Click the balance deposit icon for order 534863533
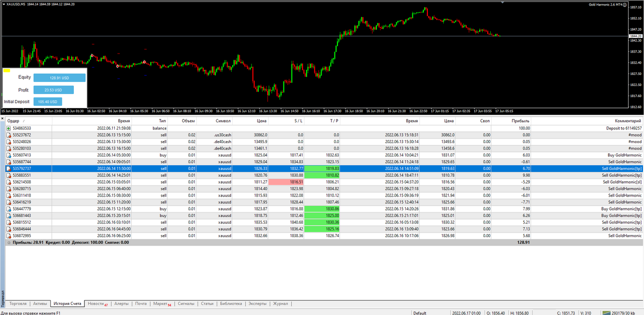This screenshot has height=315, width=644. pos(8,128)
